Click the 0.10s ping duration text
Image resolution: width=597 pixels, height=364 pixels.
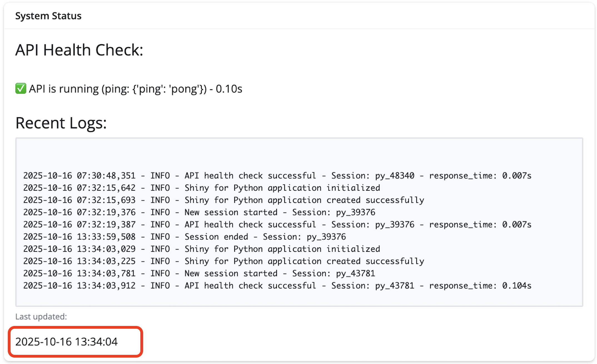pyautogui.click(x=229, y=89)
